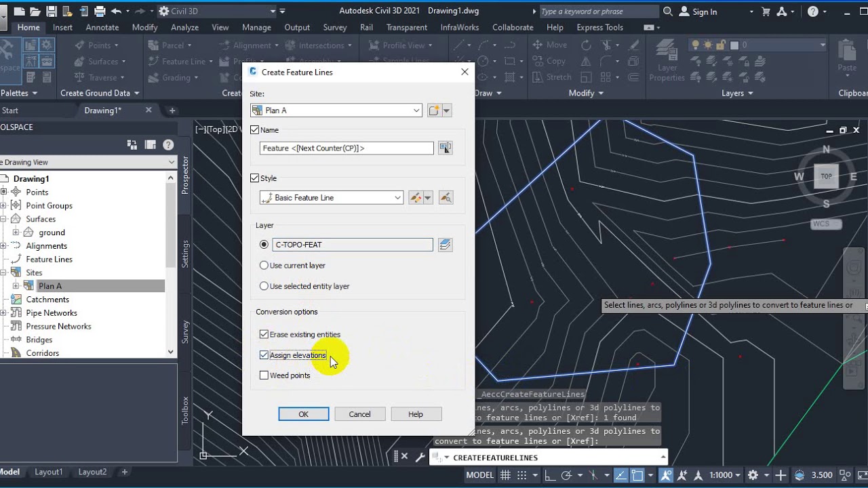
Task: Click the OK button in the dialog
Action: [304, 414]
